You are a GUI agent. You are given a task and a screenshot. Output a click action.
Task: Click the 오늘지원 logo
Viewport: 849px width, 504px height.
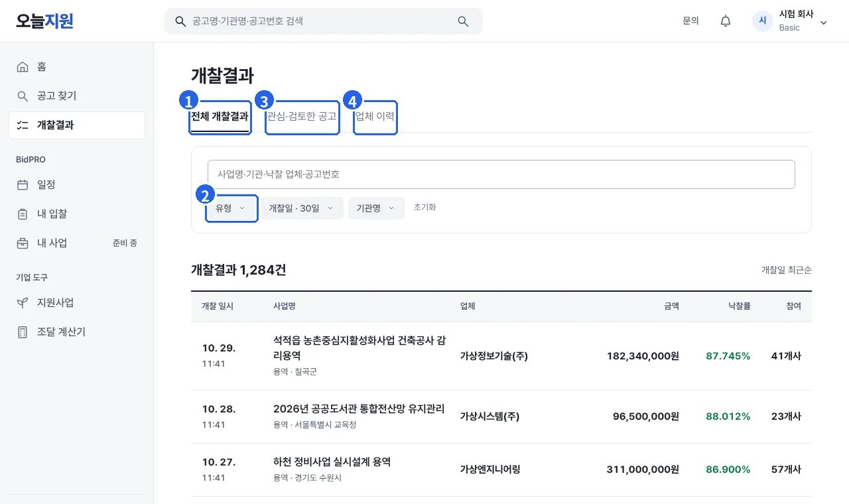[x=44, y=21]
